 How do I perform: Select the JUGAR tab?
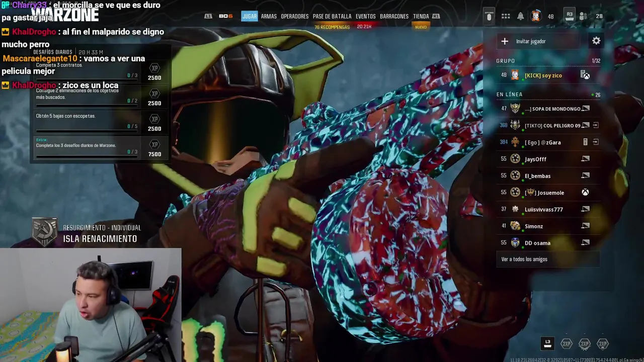tap(250, 16)
